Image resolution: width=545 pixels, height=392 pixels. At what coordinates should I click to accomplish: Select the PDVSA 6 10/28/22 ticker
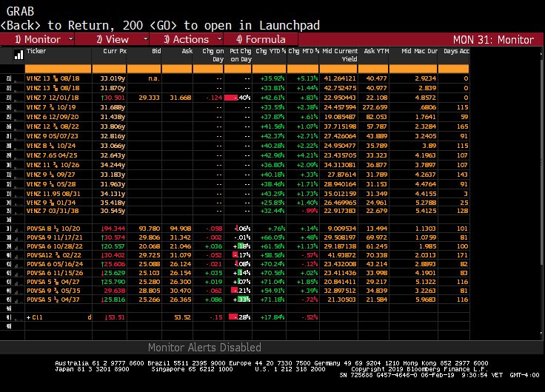tap(55, 246)
